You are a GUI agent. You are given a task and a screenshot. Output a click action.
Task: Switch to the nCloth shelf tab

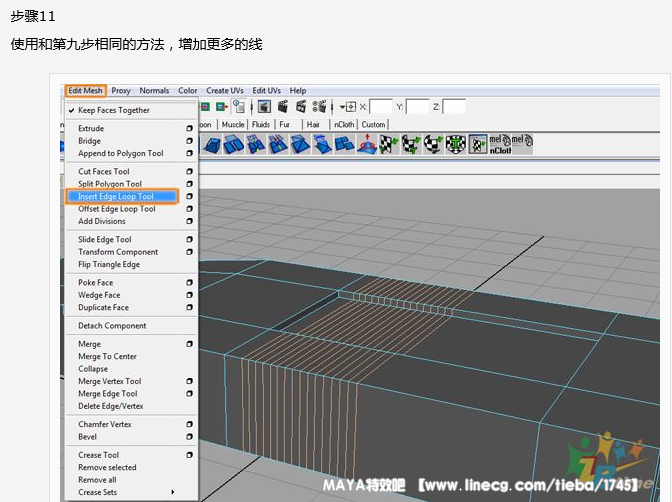point(343,125)
